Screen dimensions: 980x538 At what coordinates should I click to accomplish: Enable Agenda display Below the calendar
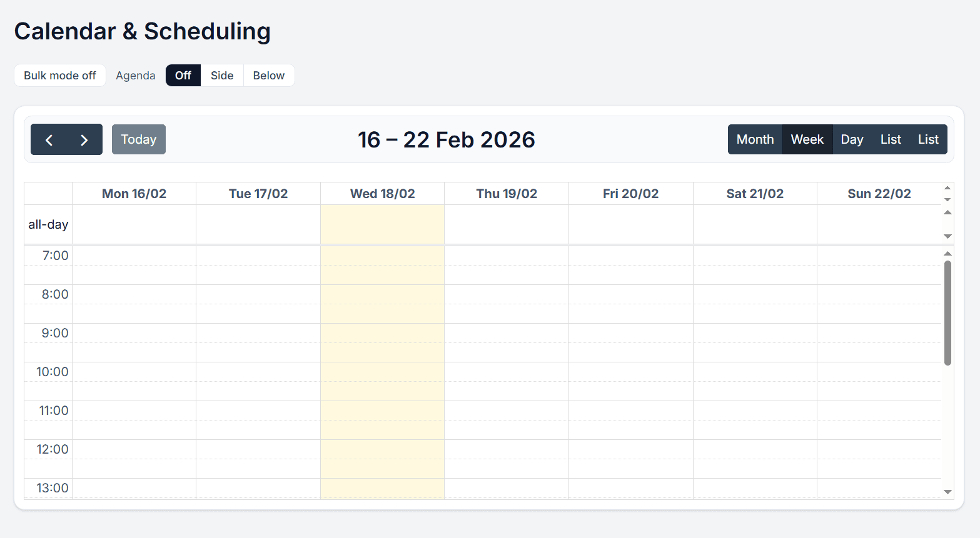(x=268, y=75)
